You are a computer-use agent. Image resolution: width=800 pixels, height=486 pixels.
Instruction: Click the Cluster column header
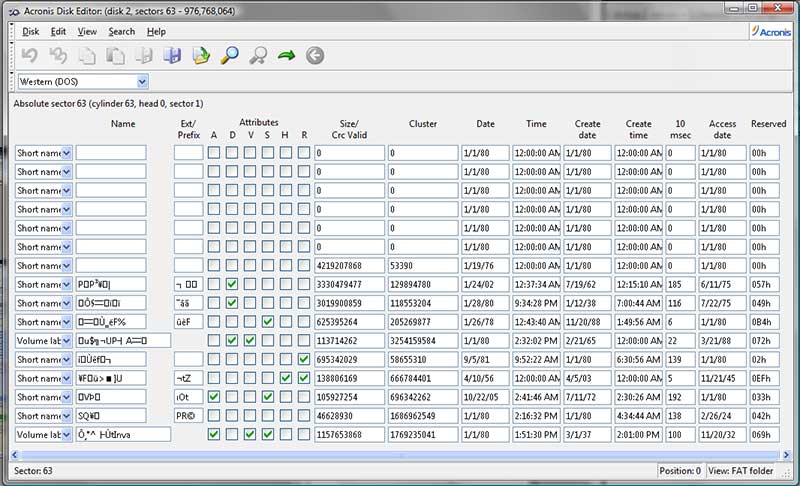[x=422, y=124]
